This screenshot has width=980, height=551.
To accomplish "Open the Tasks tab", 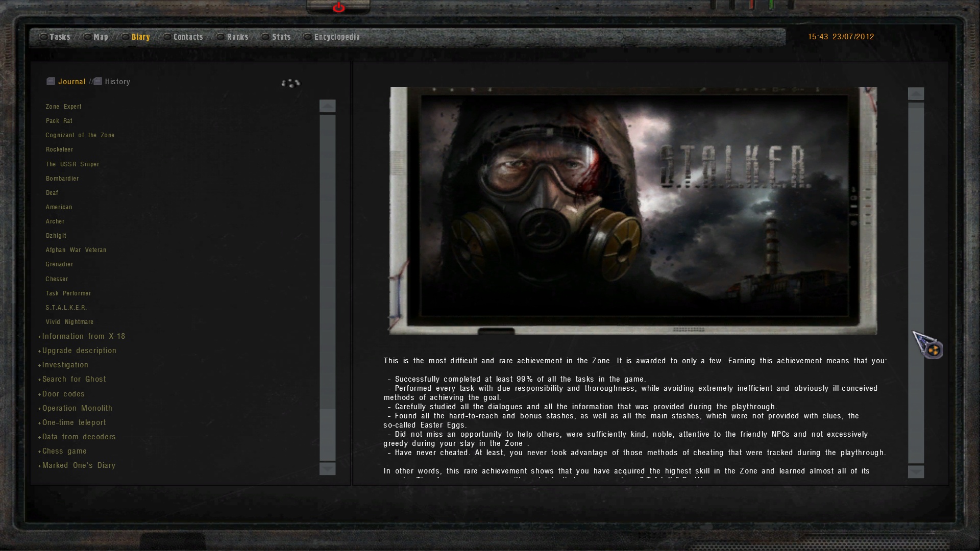I will click(59, 37).
